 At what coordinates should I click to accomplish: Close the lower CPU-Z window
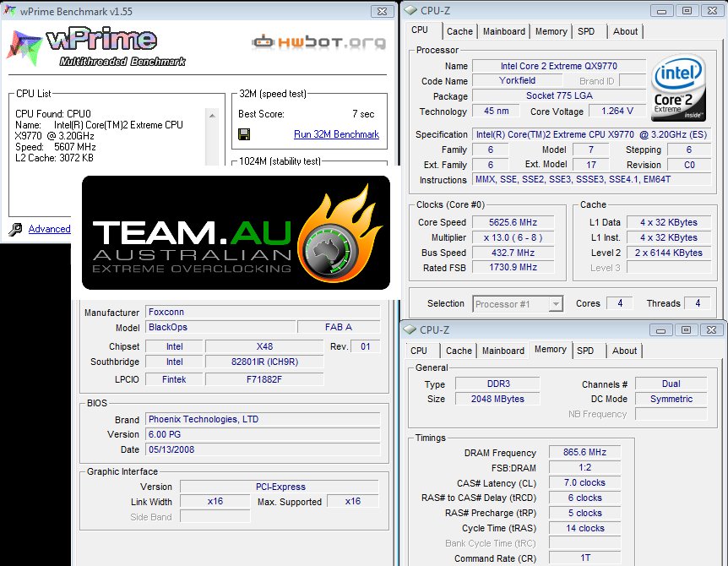pos(711,330)
